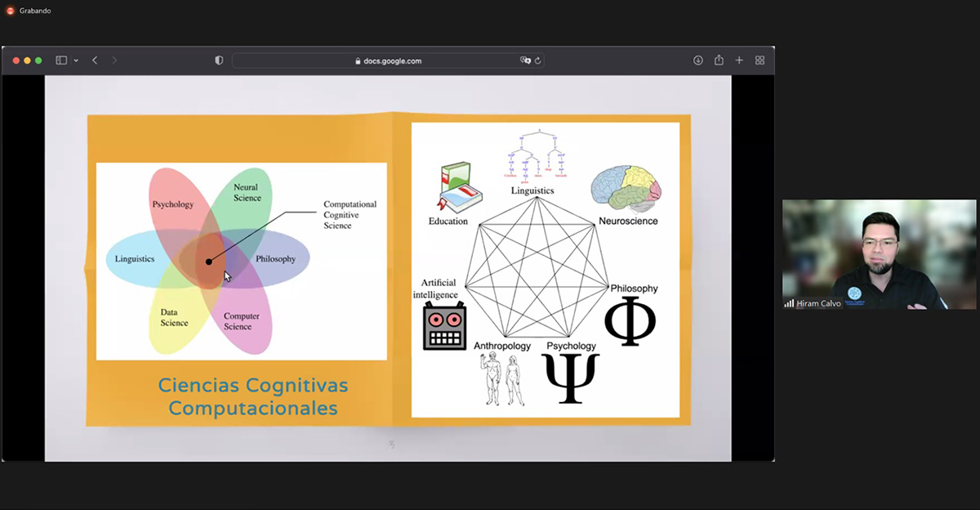Click the forward navigation arrow
Viewport: 980px width, 510px height.
click(114, 60)
